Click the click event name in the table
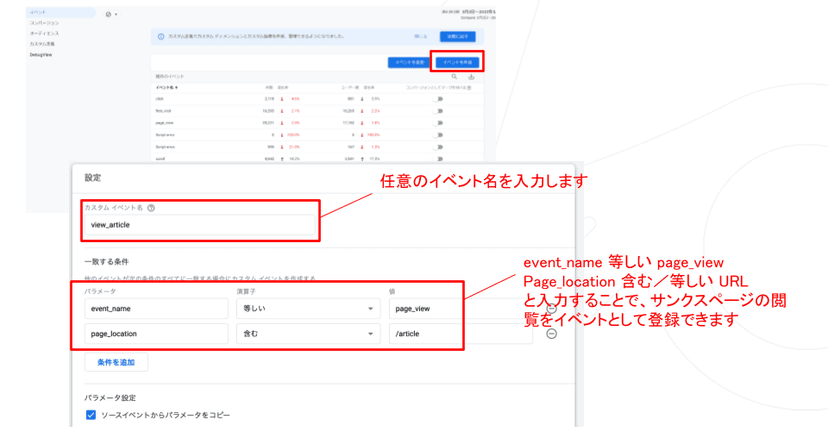 pos(159,99)
